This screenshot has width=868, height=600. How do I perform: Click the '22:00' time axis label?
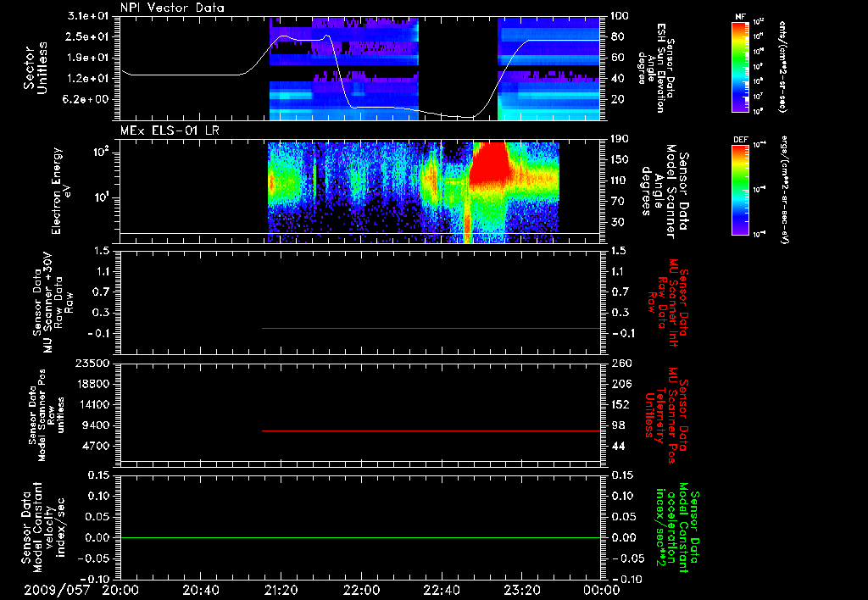(x=360, y=590)
